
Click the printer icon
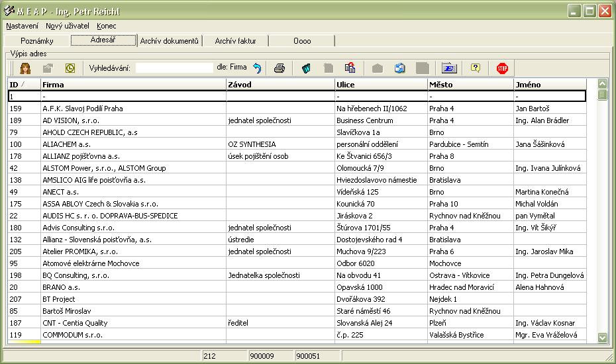280,68
